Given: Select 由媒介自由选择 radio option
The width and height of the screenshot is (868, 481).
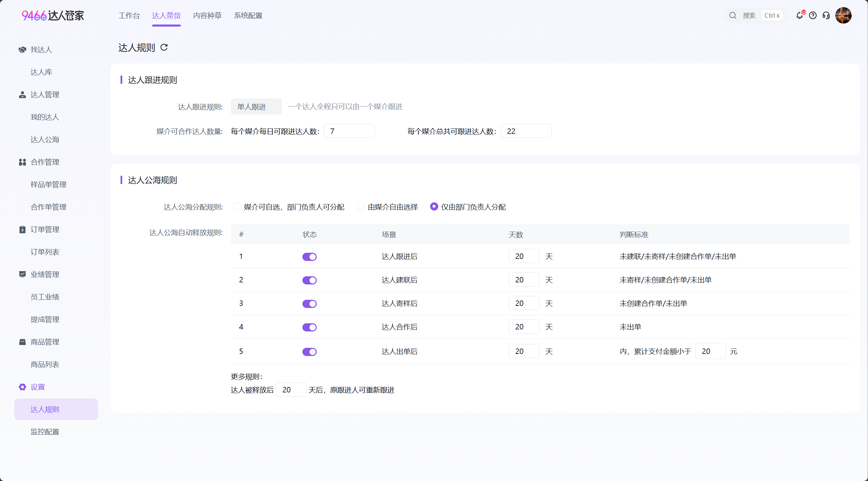Looking at the screenshot, I should (361, 207).
